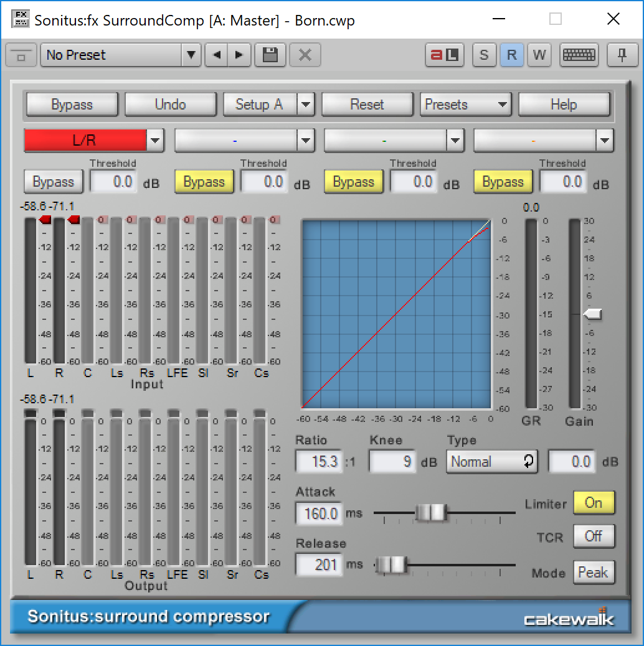Turn off the Limiter
The width and height of the screenshot is (644, 646).
tap(593, 503)
